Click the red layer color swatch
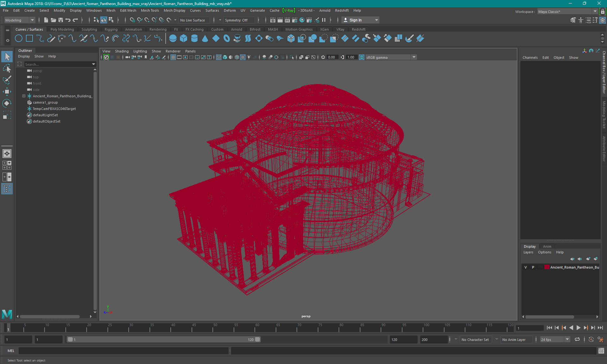This screenshot has width=607, height=364. pyautogui.click(x=547, y=267)
